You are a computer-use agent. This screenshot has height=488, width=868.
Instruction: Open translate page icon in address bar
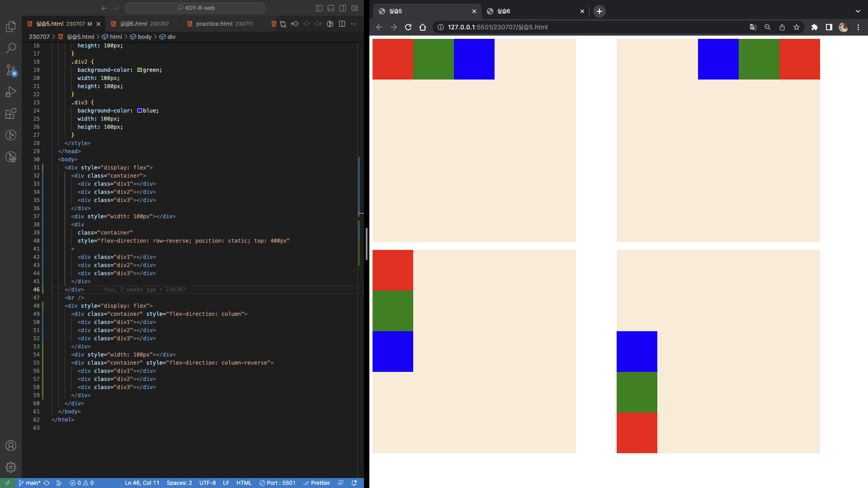point(753,27)
